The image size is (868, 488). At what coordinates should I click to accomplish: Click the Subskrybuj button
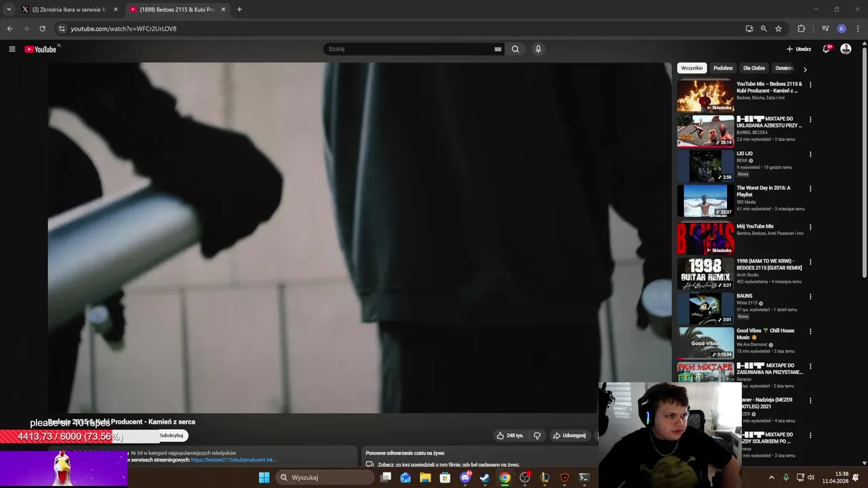[171, 435]
